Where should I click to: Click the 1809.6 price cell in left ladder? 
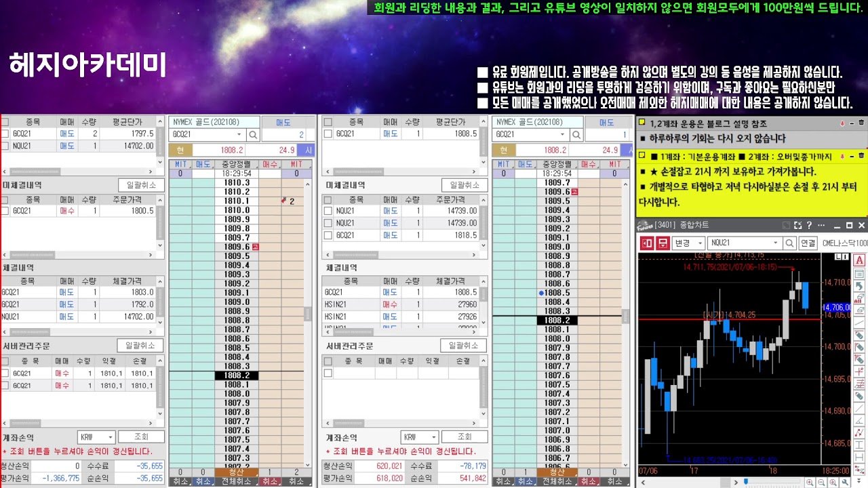(x=236, y=247)
